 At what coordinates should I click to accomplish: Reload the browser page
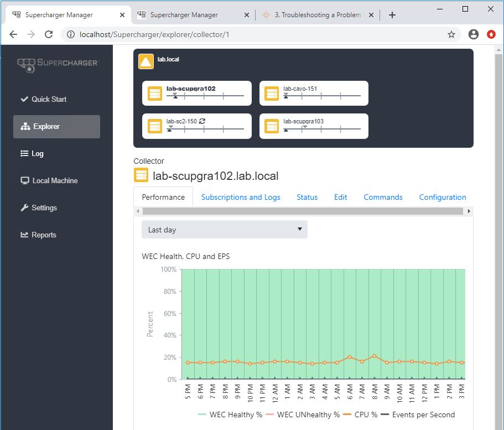(49, 34)
